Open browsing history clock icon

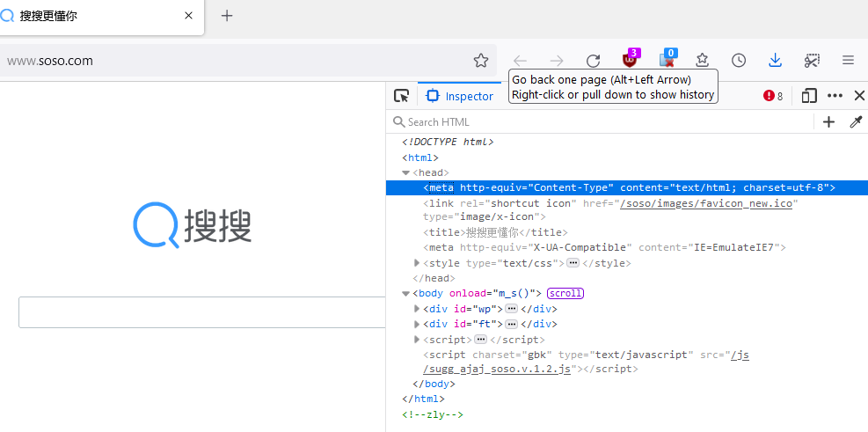click(x=739, y=61)
